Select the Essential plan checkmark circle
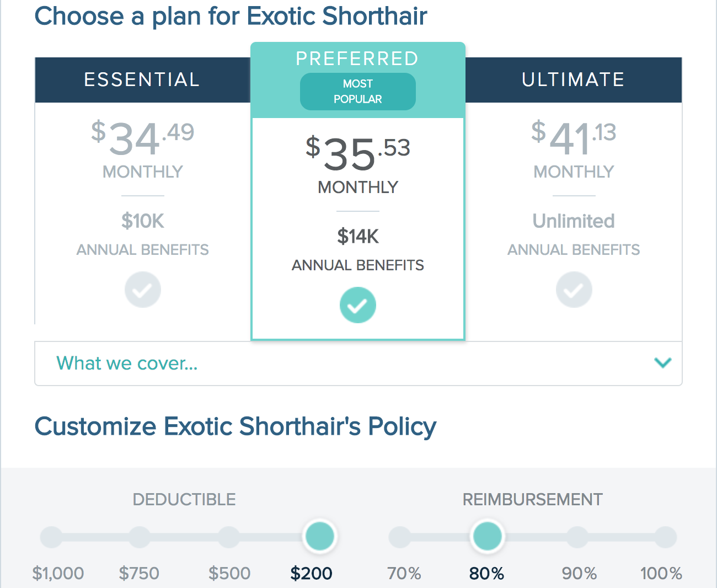Image resolution: width=717 pixels, height=588 pixels. (x=143, y=290)
